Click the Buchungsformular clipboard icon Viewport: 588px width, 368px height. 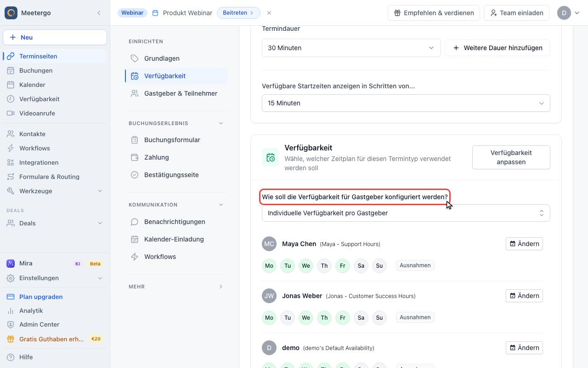(x=135, y=140)
